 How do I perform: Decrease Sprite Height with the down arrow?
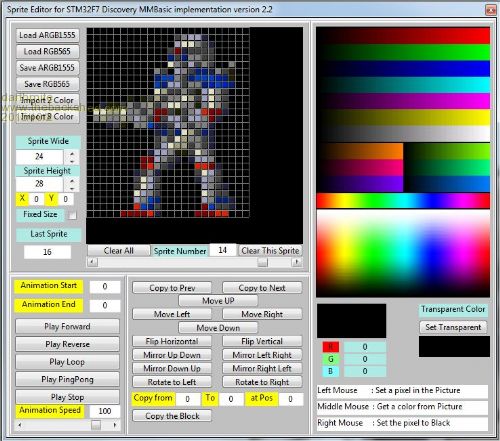(x=72, y=188)
